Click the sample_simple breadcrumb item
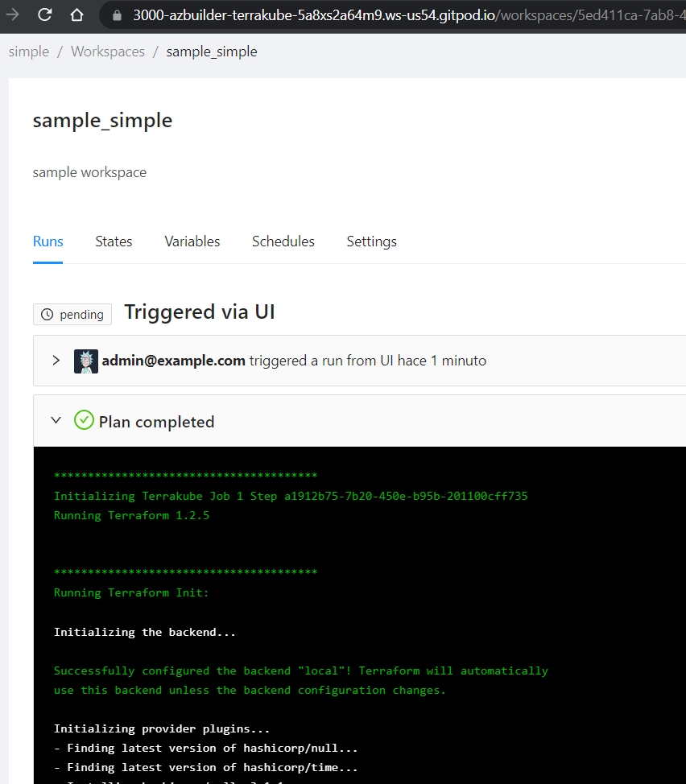The image size is (686, 784). point(212,52)
